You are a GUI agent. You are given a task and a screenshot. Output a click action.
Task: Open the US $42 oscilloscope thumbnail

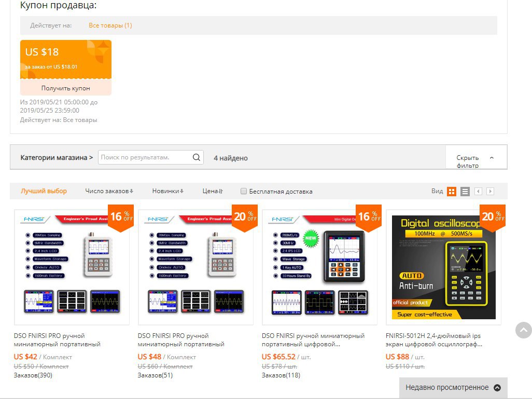tap(72, 267)
